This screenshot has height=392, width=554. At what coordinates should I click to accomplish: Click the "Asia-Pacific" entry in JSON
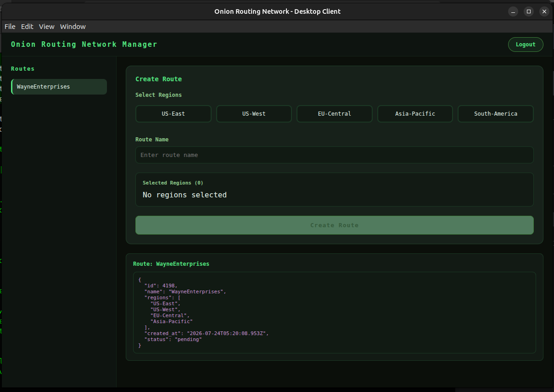click(x=171, y=321)
